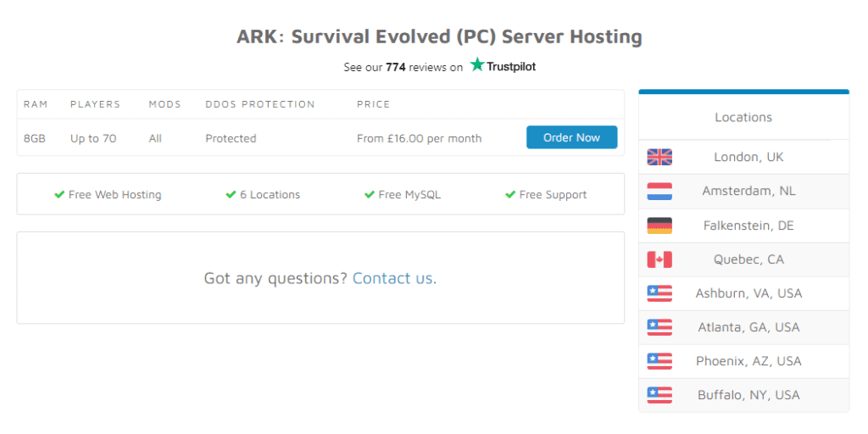The width and height of the screenshot is (868, 434).
Task: Click the From £16.00 per month price
Action: tap(419, 138)
